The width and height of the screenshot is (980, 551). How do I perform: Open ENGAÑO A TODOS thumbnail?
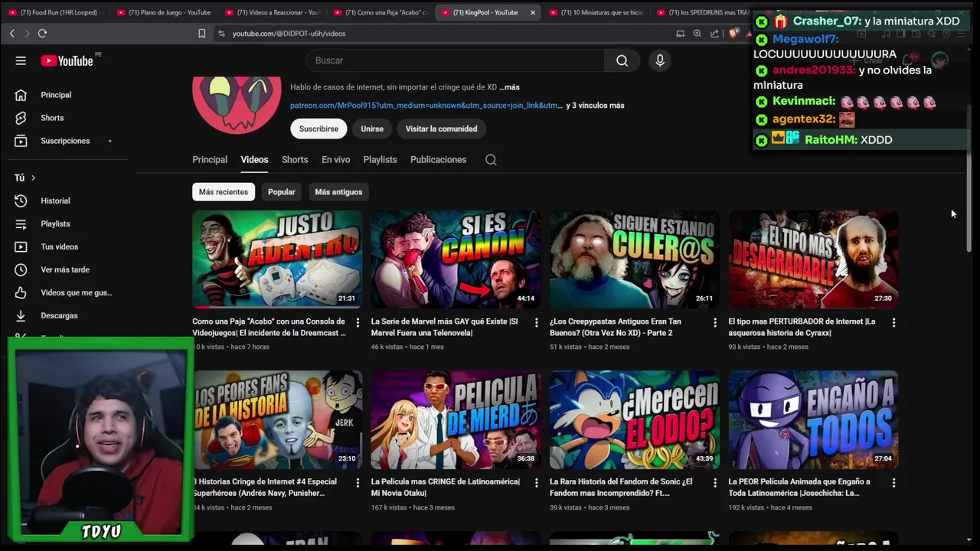813,419
